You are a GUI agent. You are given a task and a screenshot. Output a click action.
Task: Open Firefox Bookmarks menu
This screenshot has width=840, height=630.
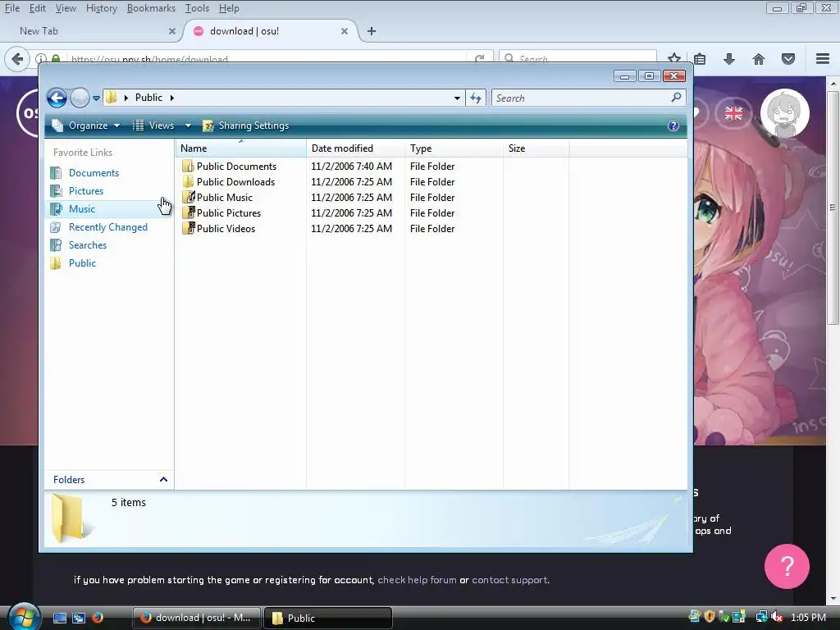(x=151, y=8)
